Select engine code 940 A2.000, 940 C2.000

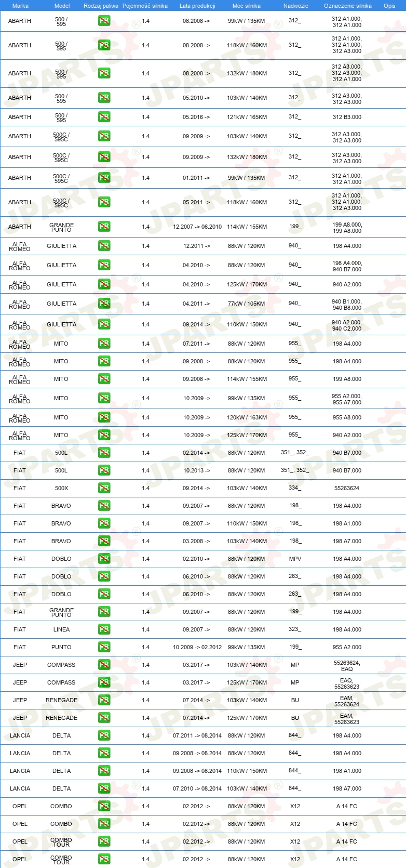point(347,325)
